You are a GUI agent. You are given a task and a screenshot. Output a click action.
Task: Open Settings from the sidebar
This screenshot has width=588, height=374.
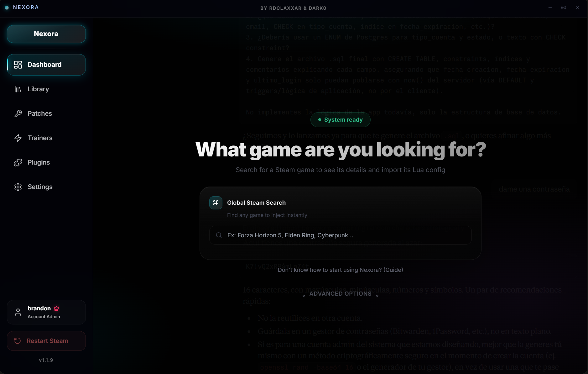pyautogui.click(x=46, y=187)
